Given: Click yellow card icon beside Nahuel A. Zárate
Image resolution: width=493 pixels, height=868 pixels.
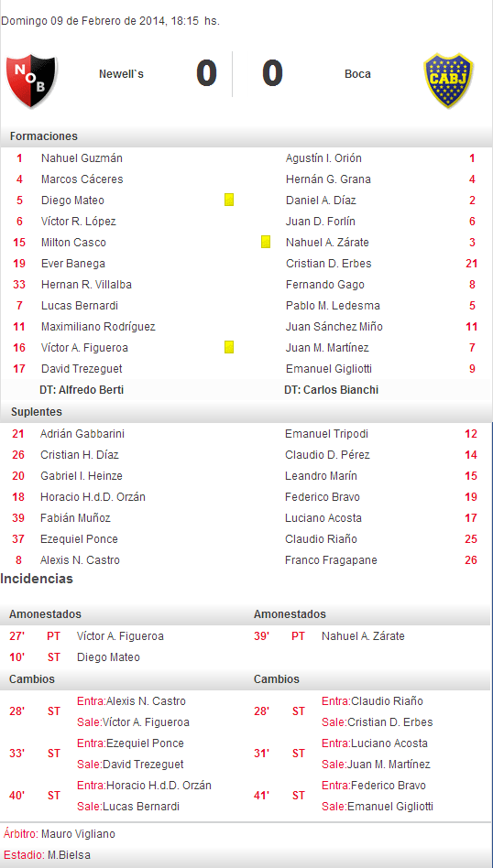Looking at the screenshot, I should [266, 242].
